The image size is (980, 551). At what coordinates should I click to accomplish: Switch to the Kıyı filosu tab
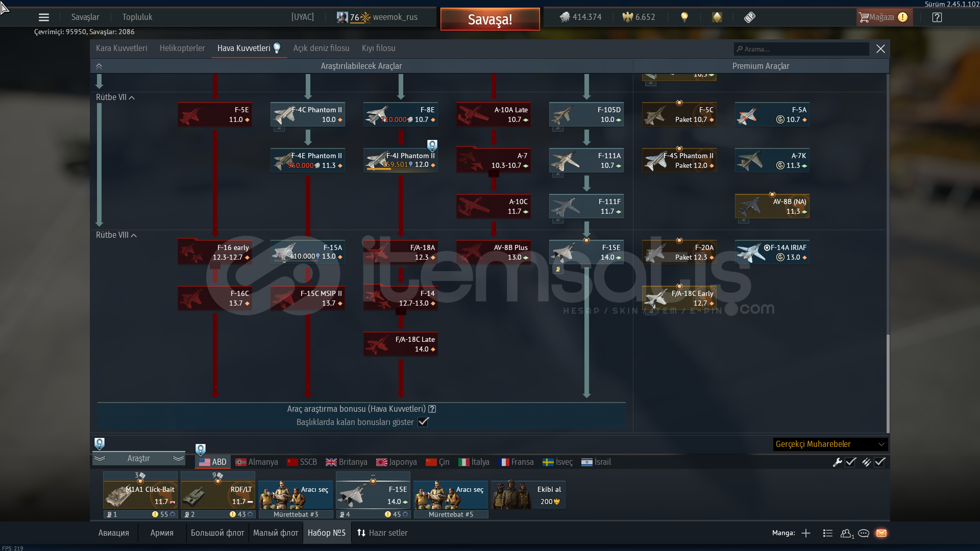[x=379, y=48]
